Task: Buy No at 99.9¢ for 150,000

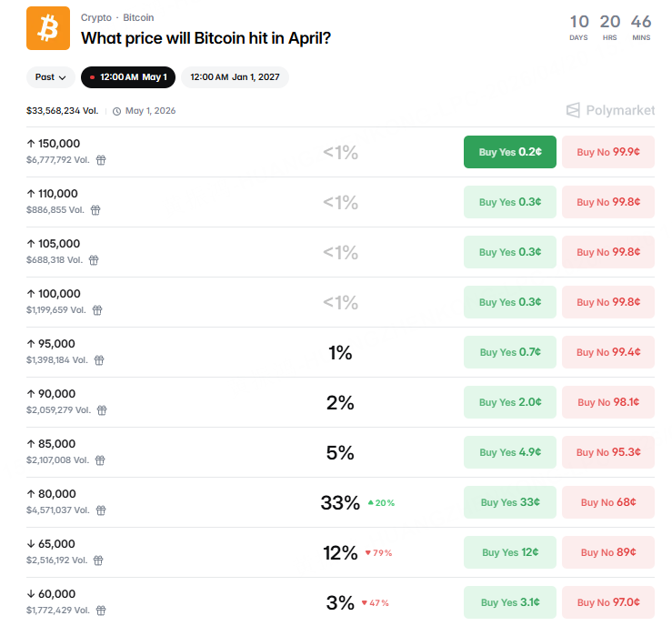Action: pos(607,152)
